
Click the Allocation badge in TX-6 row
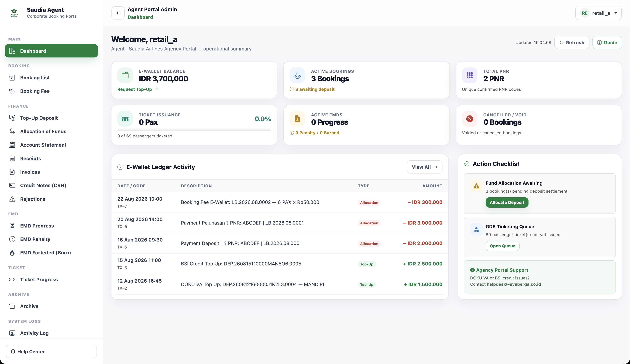(x=369, y=223)
